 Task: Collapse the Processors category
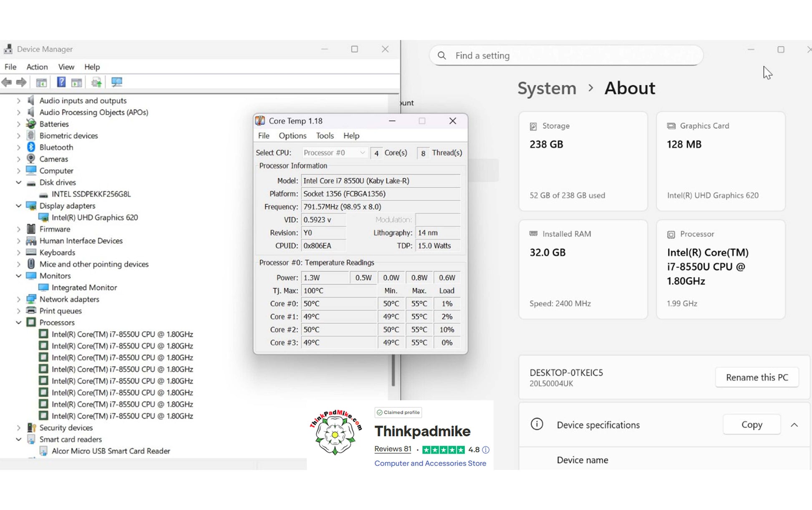coord(18,322)
